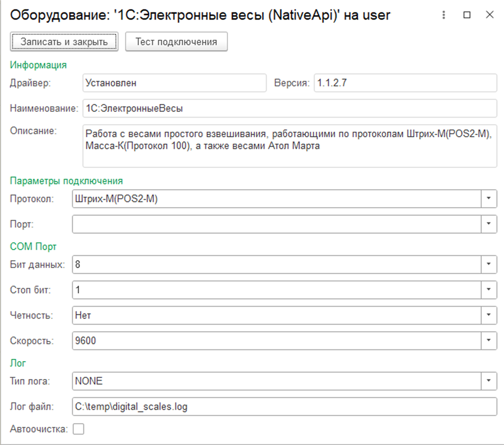Expand the Четность dropdown arrow
Viewport: 504px width, 445px height.
click(488, 315)
